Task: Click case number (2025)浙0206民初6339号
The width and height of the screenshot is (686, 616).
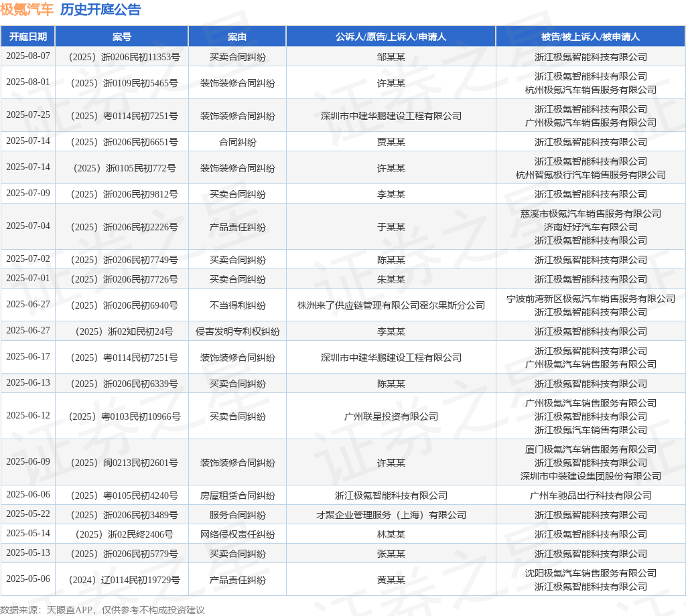Action: click(x=124, y=384)
